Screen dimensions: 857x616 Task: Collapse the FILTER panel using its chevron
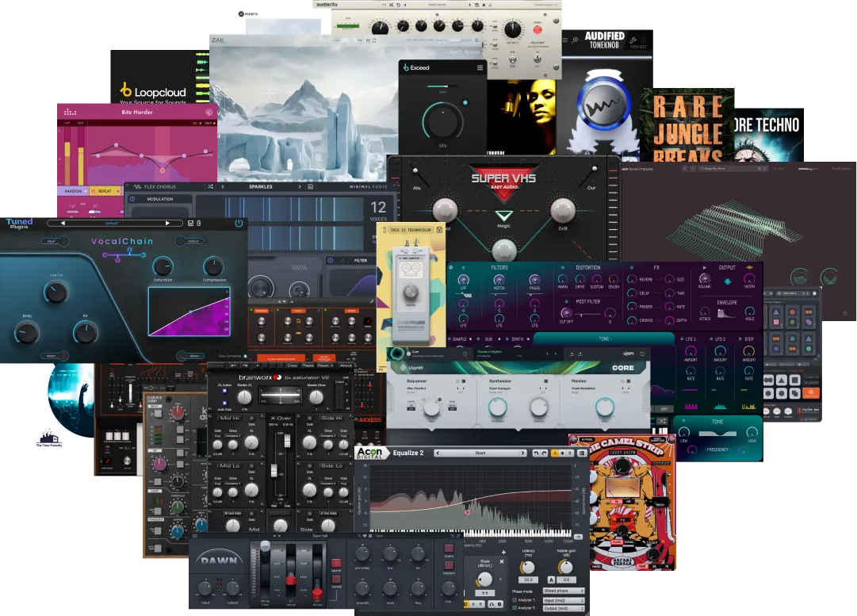pos(342,261)
